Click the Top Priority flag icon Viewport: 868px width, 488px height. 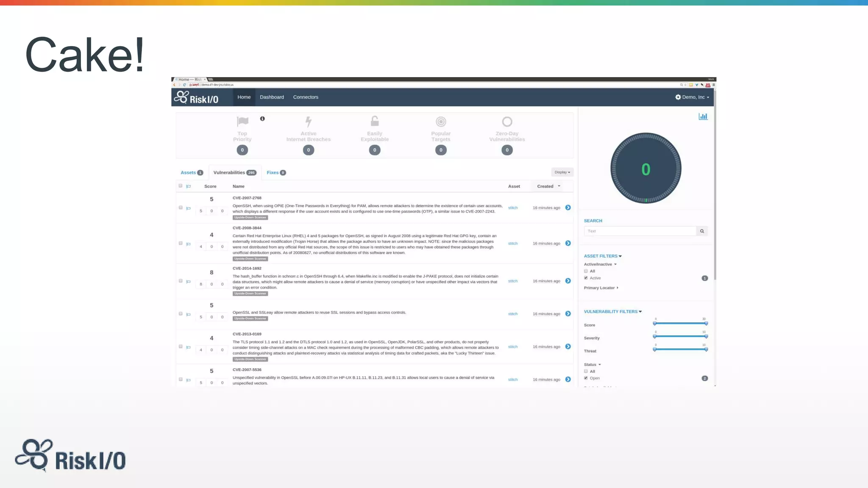pyautogui.click(x=242, y=122)
